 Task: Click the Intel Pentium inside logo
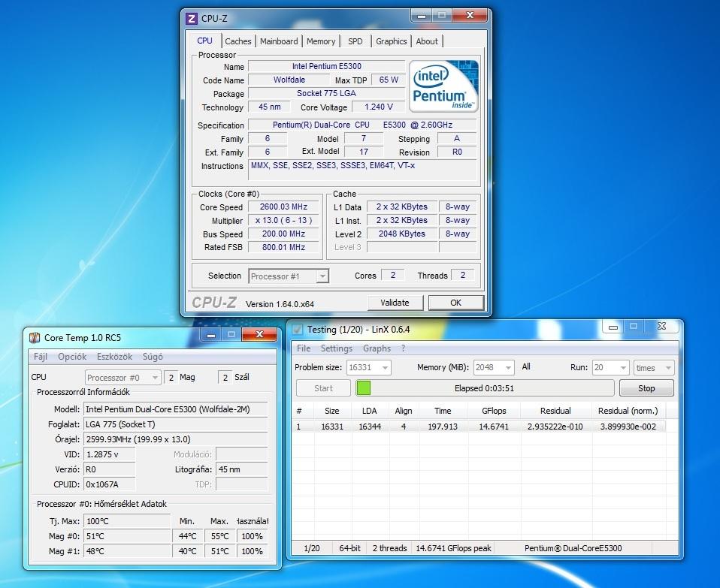(443, 86)
